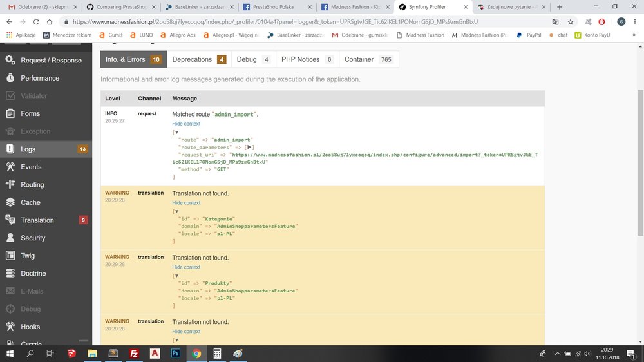Screen dimensions: 644x362
Task: Open FileZilla from the taskbar
Action: click(134, 354)
